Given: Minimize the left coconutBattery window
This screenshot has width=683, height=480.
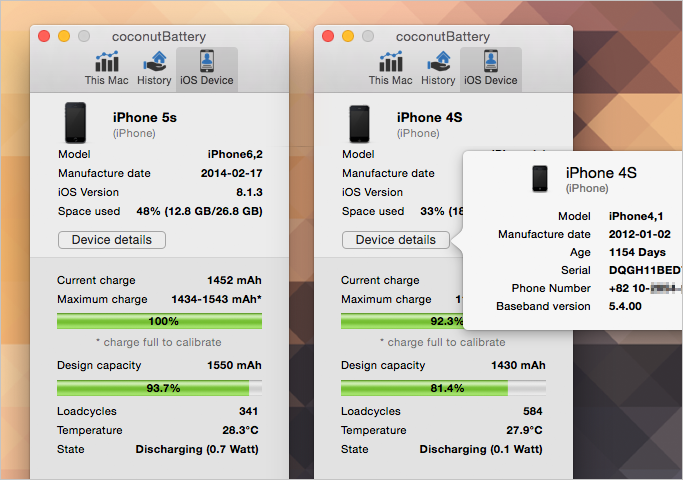Looking at the screenshot, I should 64,36.
